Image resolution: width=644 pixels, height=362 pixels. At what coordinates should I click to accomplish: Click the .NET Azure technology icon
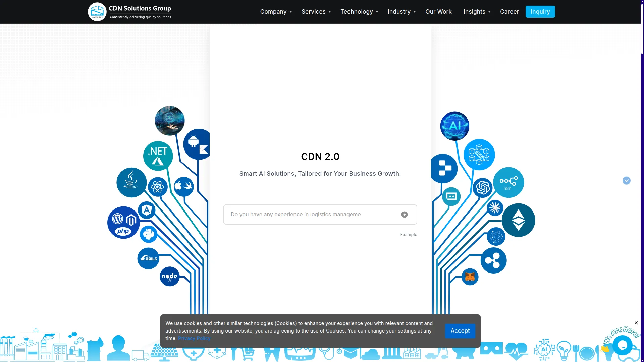(x=158, y=156)
